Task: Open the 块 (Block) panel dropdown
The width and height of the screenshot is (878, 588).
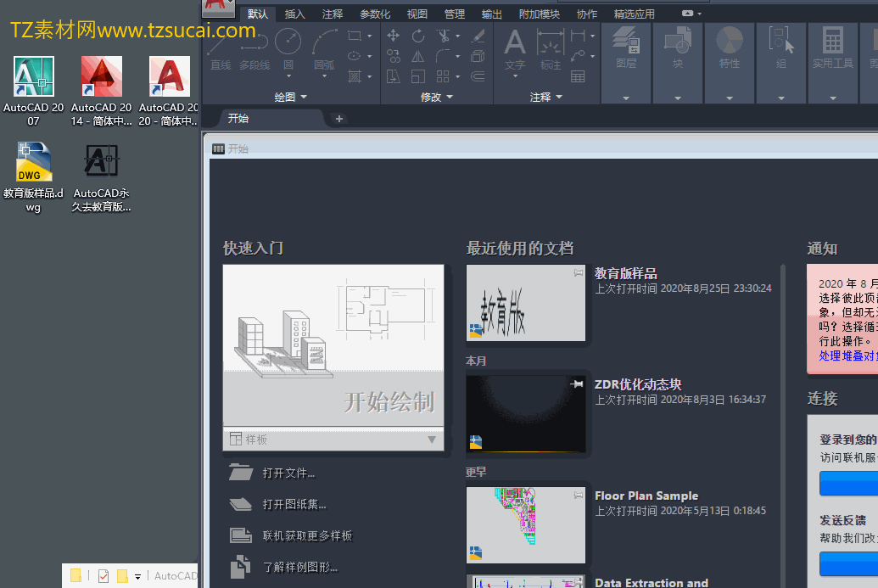Action: point(678,98)
